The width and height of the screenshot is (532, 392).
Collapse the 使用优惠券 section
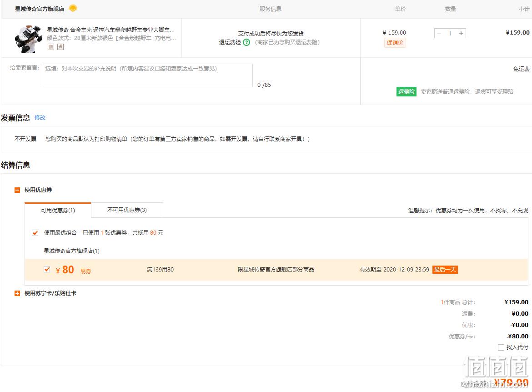(x=17, y=190)
